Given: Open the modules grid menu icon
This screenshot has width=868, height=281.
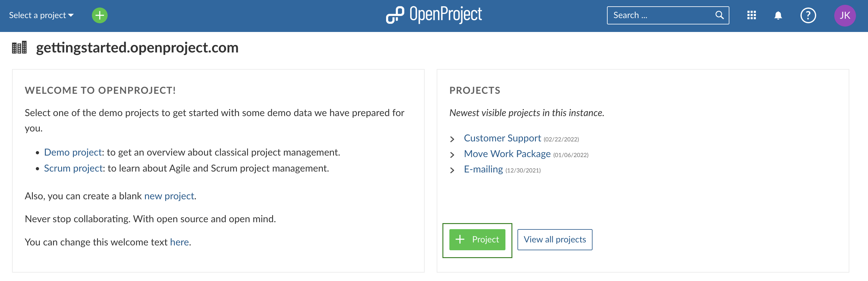Looking at the screenshot, I should tap(751, 15).
